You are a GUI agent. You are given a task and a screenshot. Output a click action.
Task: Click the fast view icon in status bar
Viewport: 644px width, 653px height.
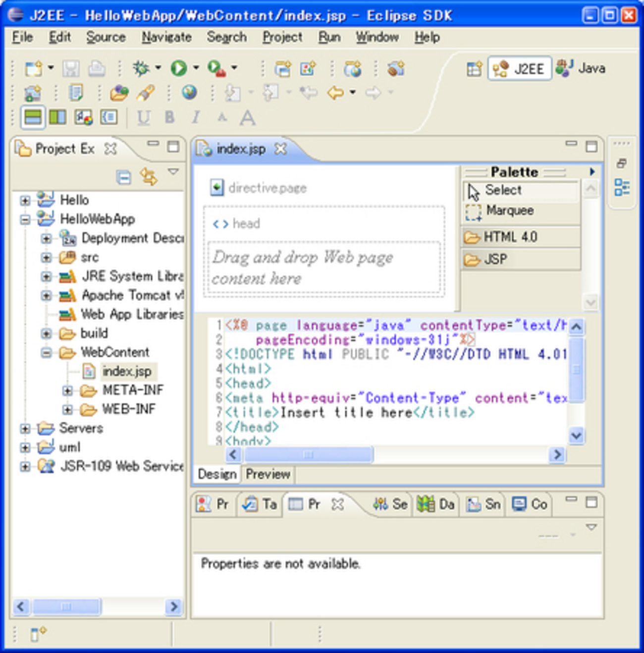38,634
